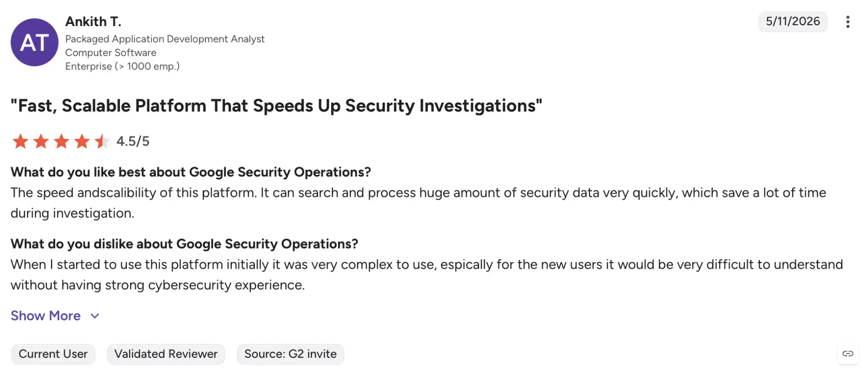Click the Packaged Application Development Analyst title

(165, 39)
